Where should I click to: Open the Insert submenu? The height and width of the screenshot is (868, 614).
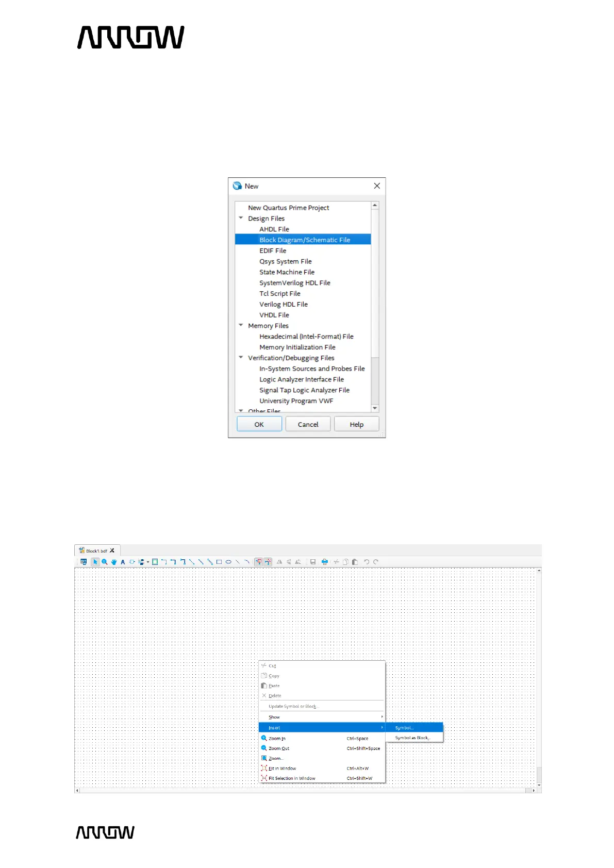(322, 728)
